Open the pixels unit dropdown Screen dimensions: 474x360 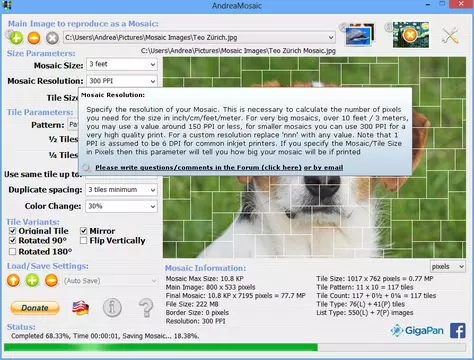[x=448, y=266]
